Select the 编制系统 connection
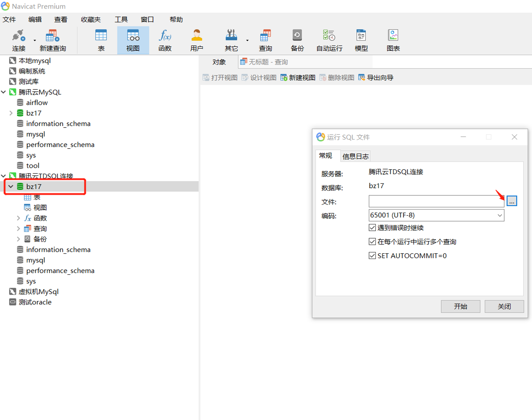 (32, 71)
